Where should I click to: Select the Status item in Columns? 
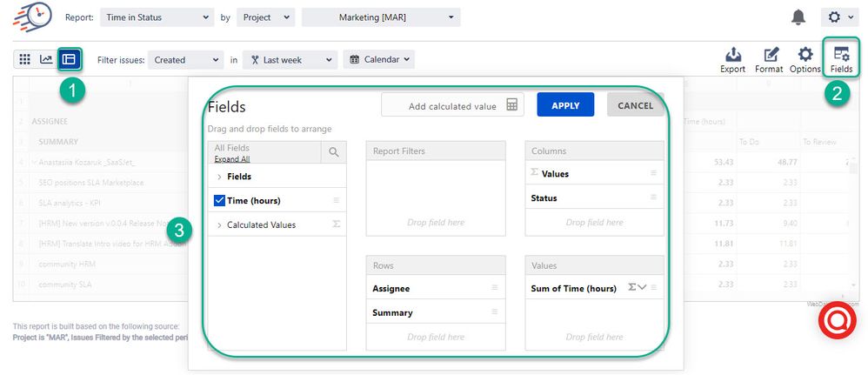coord(594,198)
